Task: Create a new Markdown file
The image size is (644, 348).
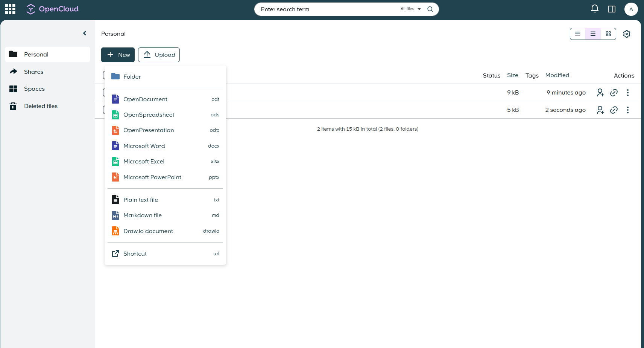Action: pos(165,215)
